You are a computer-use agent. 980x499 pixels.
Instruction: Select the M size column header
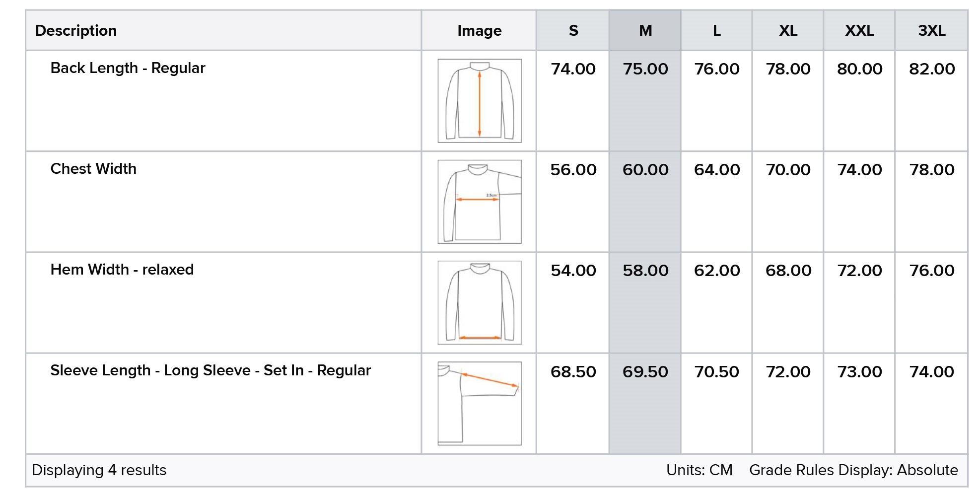[x=645, y=31]
